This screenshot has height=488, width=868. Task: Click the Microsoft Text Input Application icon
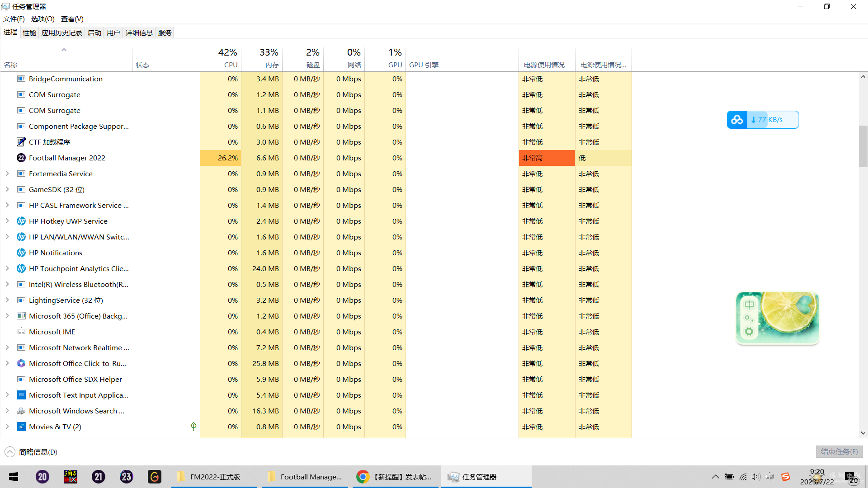pos(21,395)
